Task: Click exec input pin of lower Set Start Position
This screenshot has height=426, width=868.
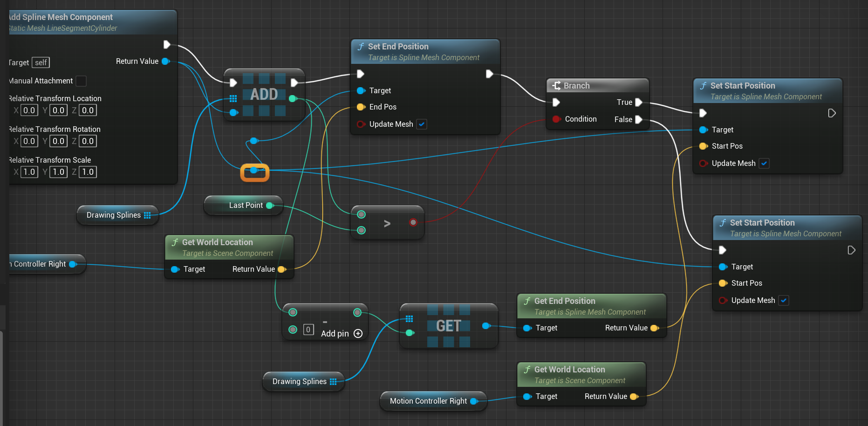Action: pos(723,250)
